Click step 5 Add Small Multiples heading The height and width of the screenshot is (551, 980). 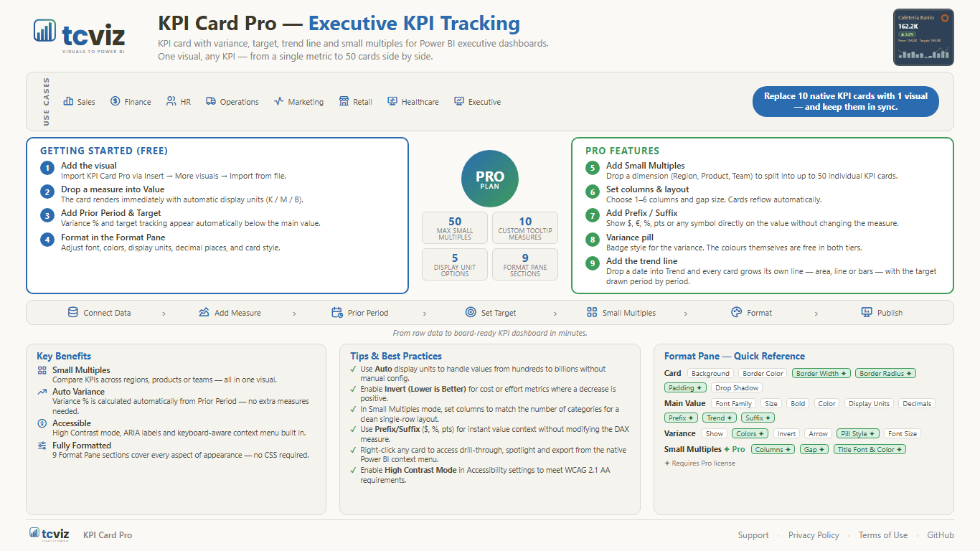point(646,166)
